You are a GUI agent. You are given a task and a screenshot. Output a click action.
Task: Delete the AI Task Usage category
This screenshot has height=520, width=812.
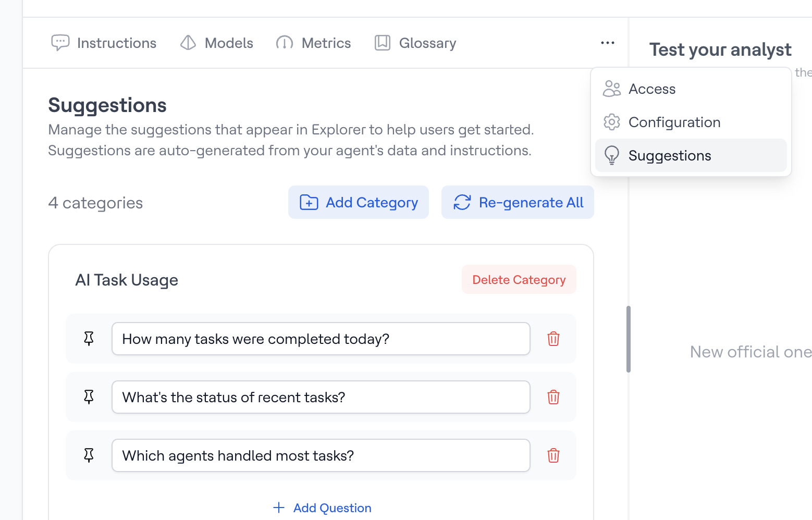coord(519,280)
